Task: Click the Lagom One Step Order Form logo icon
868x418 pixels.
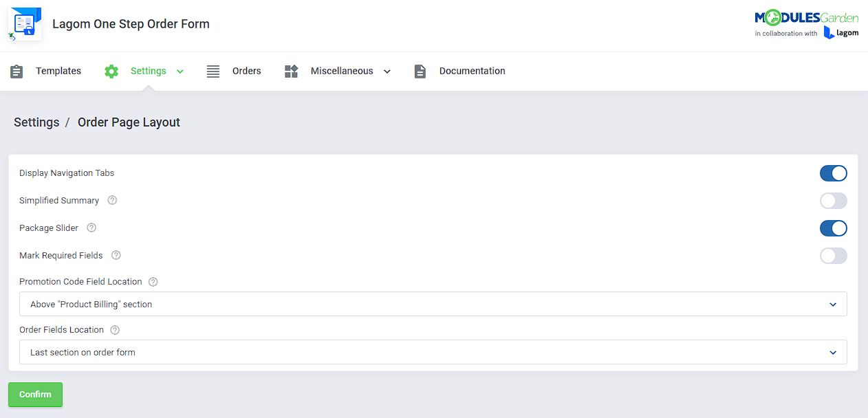Action: 25,25
